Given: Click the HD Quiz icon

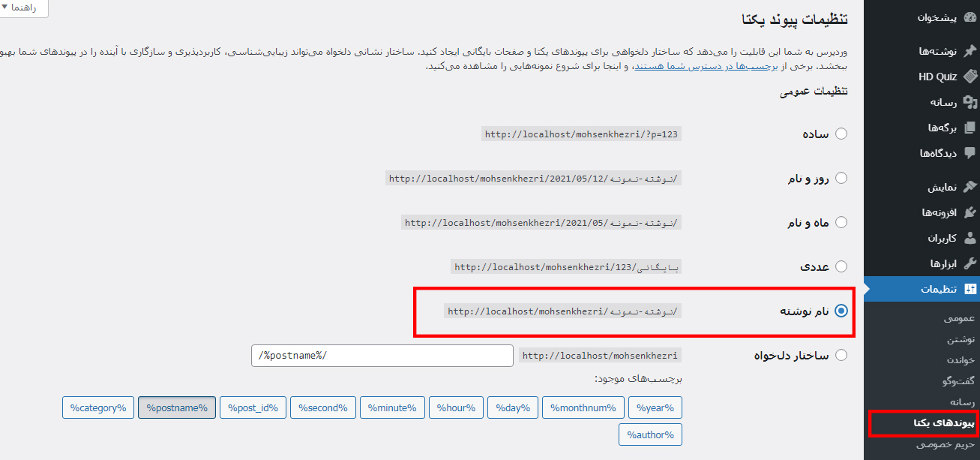Looking at the screenshot, I should pos(970,77).
